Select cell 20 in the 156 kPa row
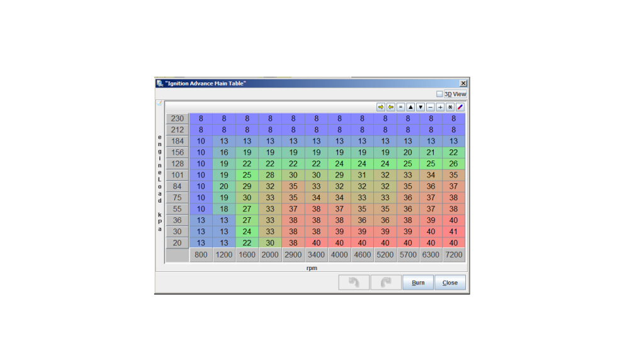Viewport: 644px width, 362px height. [x=408, y=152]
